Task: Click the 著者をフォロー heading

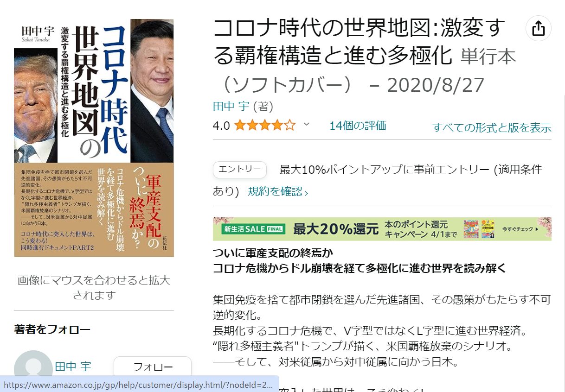Action: click(52, 329)
